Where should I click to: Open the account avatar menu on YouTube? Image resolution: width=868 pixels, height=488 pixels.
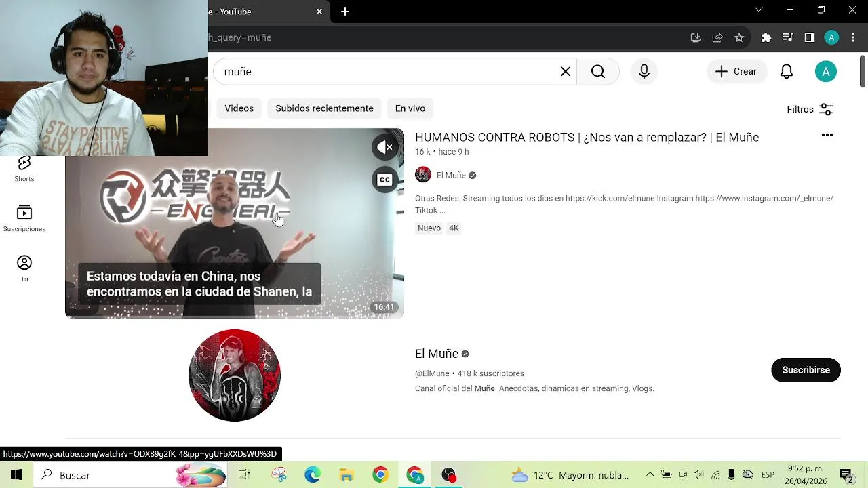tap(825, 72)
